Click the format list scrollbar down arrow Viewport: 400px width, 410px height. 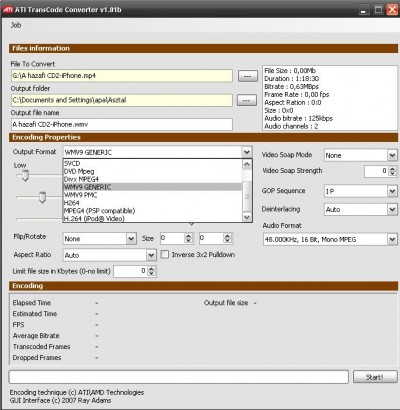coord(247,218)
